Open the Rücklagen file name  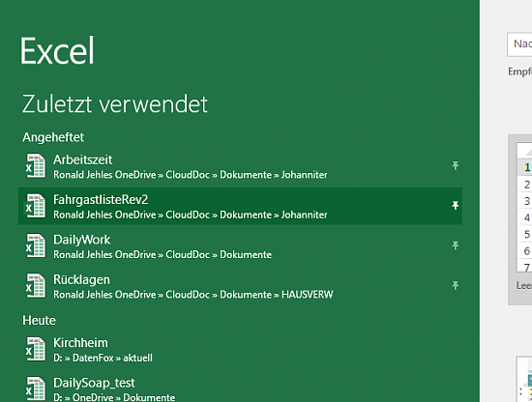tap(82, 280)
